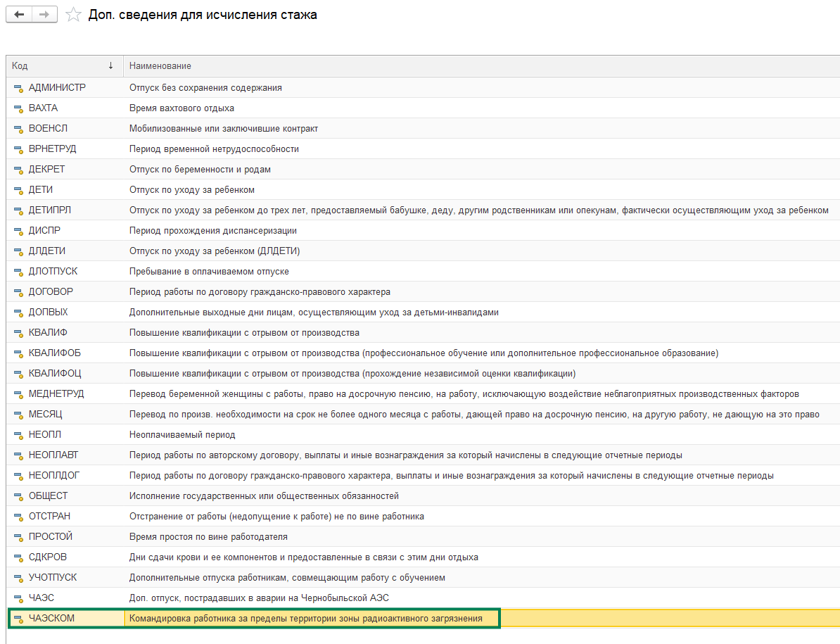Click the row icon next to ДЛДЕТИ

click(18, 251)
